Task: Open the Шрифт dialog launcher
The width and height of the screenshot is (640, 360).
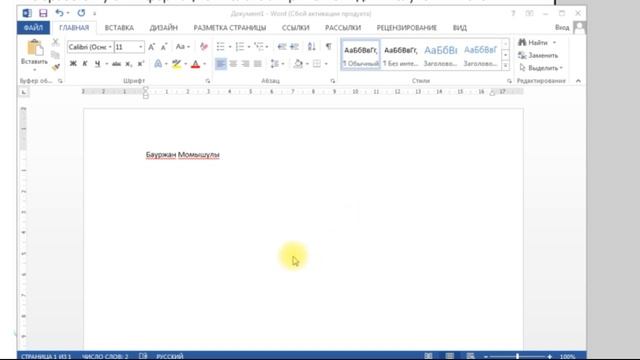Action: [208, 81]
